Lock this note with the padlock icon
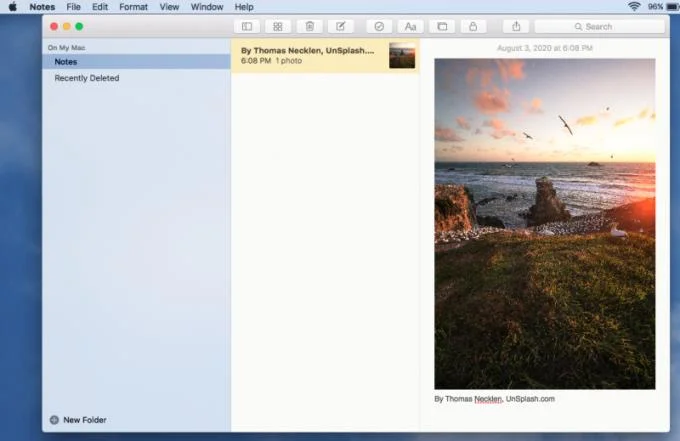680x441 pixels. pyautogui.click(x=473, y=26)
